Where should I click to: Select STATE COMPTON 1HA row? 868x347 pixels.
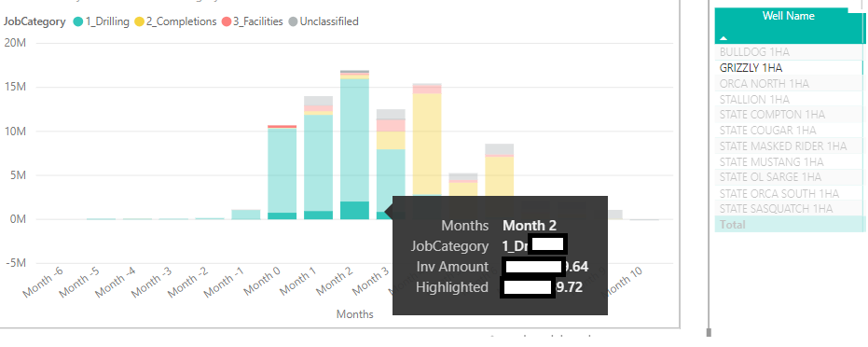789,115
